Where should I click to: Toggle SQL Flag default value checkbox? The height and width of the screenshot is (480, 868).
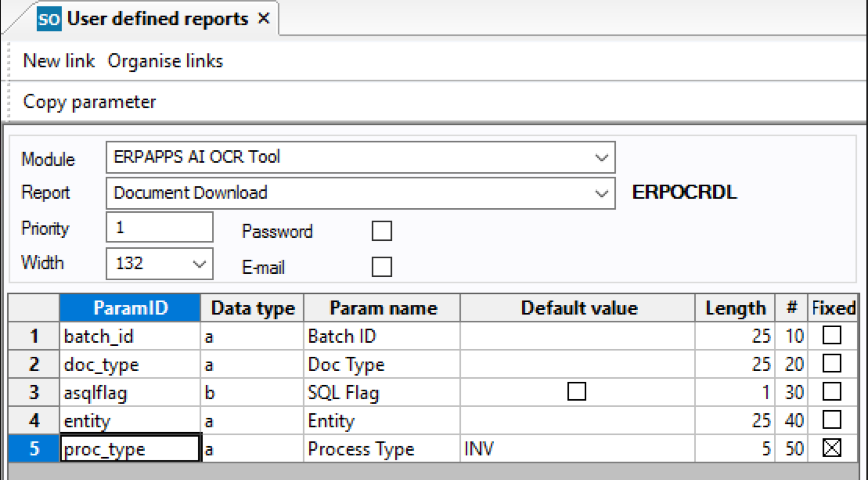[576, 392]
